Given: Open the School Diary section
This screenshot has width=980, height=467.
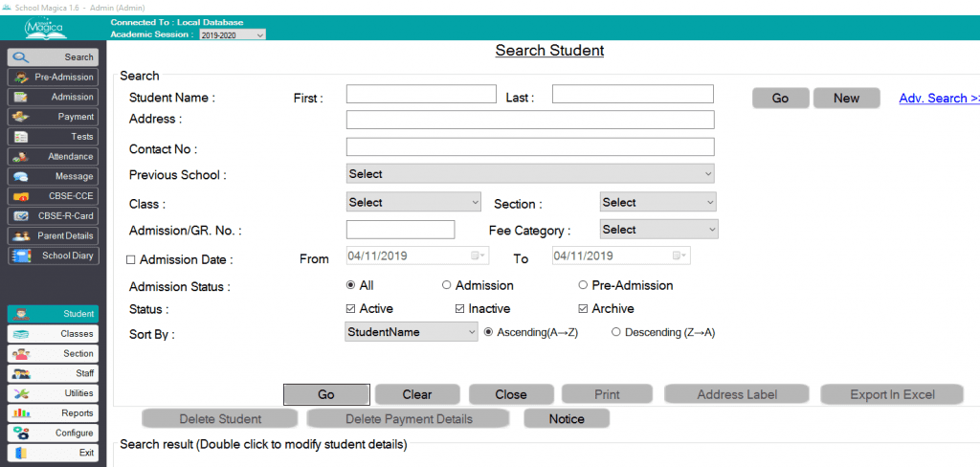Looking at the screenshot, I should (x=54, y=256).
